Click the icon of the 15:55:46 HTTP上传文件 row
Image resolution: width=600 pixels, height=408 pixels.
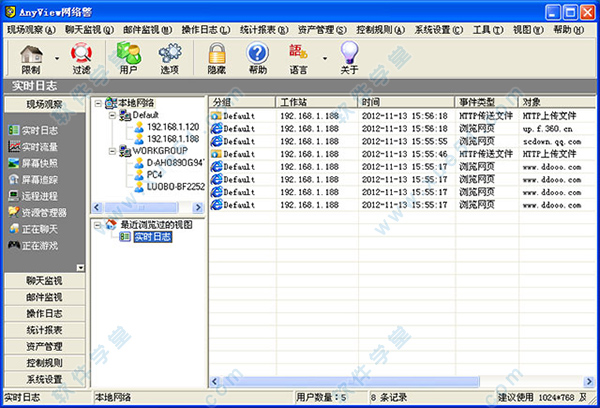point(216,154)
